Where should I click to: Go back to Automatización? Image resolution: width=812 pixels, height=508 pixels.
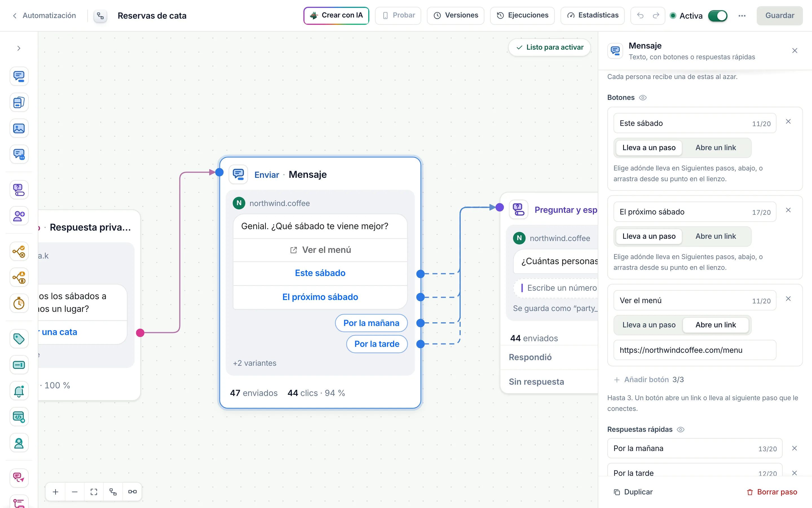pyautogui.click(x=44, y=16)
